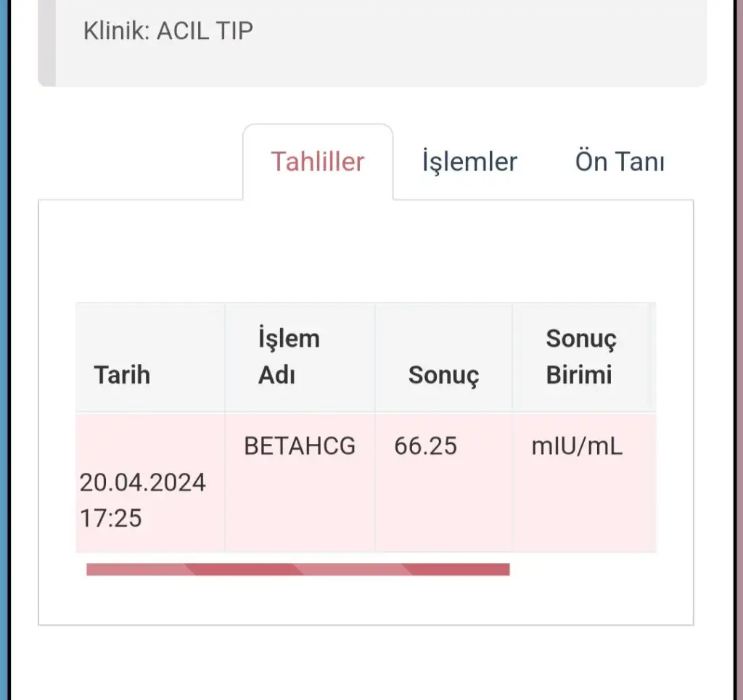Viewport: 743px width, 700px height.
Task: Click the pink horizontal table scrollbar
Action: [297, 569]
